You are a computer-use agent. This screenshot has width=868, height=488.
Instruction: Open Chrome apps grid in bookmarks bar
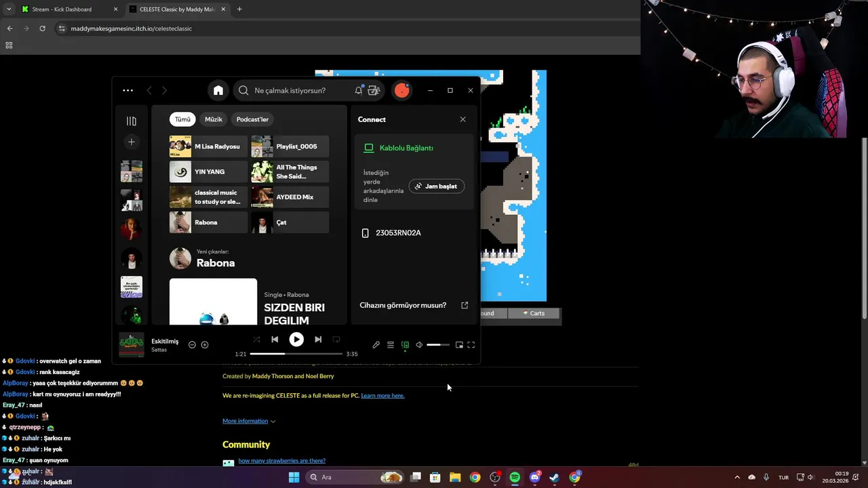9,45
